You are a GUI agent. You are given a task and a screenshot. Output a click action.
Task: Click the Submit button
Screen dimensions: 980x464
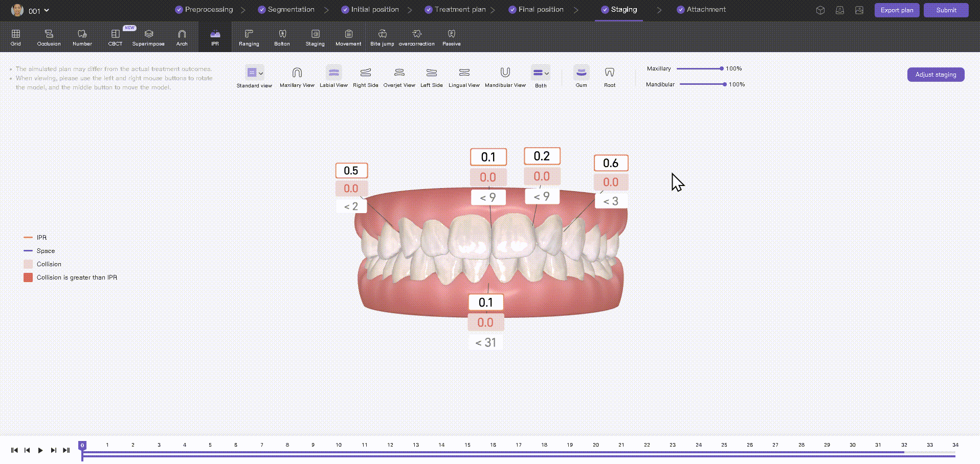coord(946,10)
